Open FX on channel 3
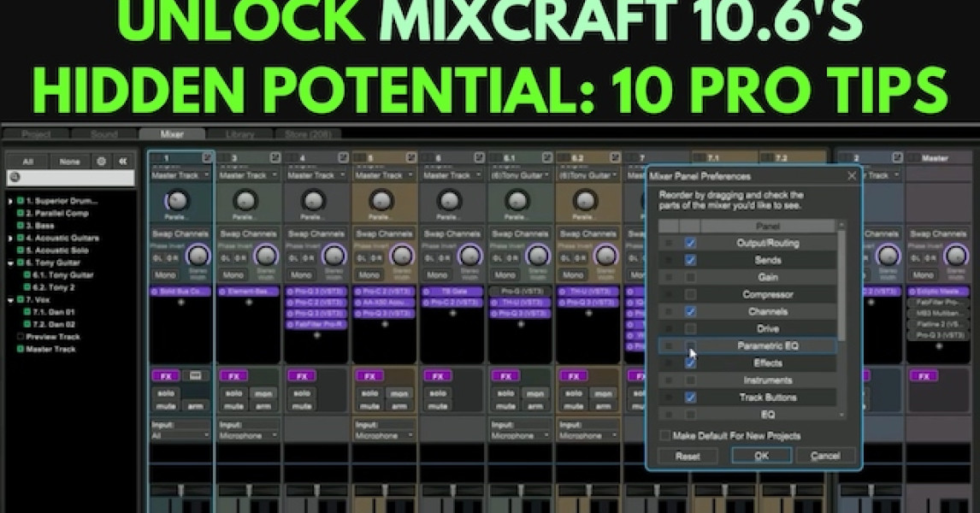The width and height of the screenshot is (980, 513). [233, 376]
